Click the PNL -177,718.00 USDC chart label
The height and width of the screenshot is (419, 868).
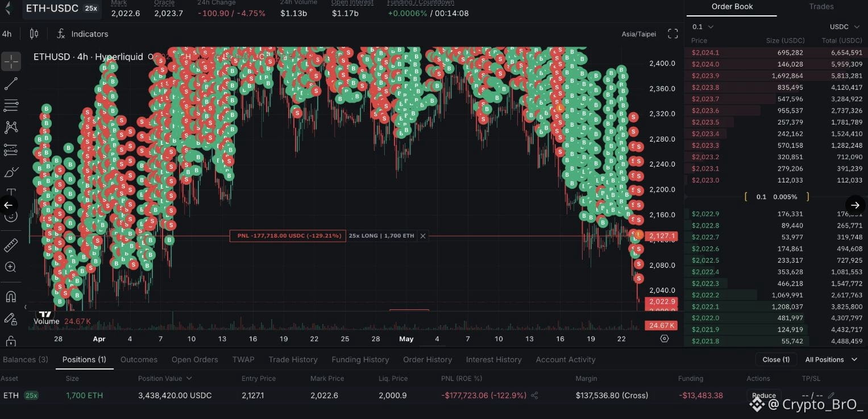pyautogui.click(x=288, y=235)
